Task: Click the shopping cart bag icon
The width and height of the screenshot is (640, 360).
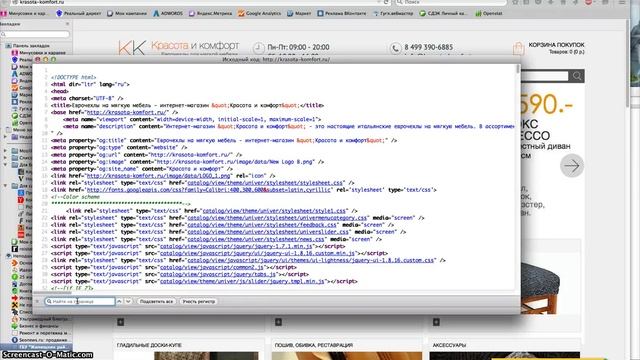Action: click(518, 48)
